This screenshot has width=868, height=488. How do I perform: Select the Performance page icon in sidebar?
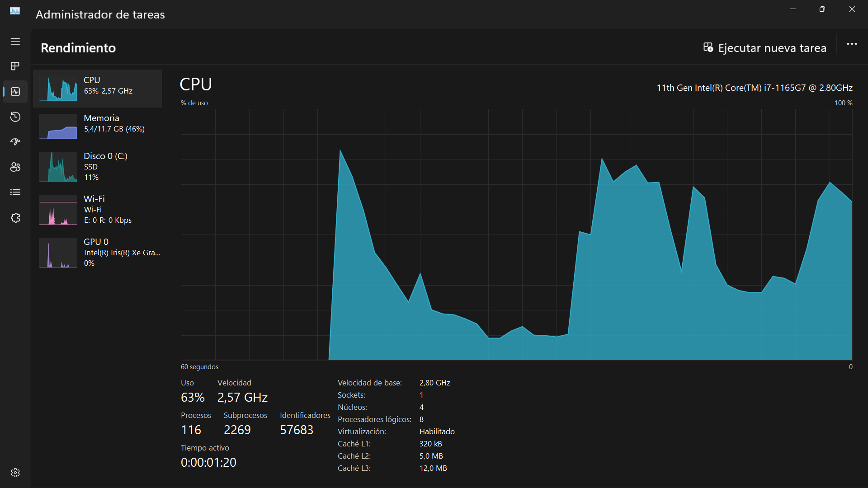tap(15, 92)
